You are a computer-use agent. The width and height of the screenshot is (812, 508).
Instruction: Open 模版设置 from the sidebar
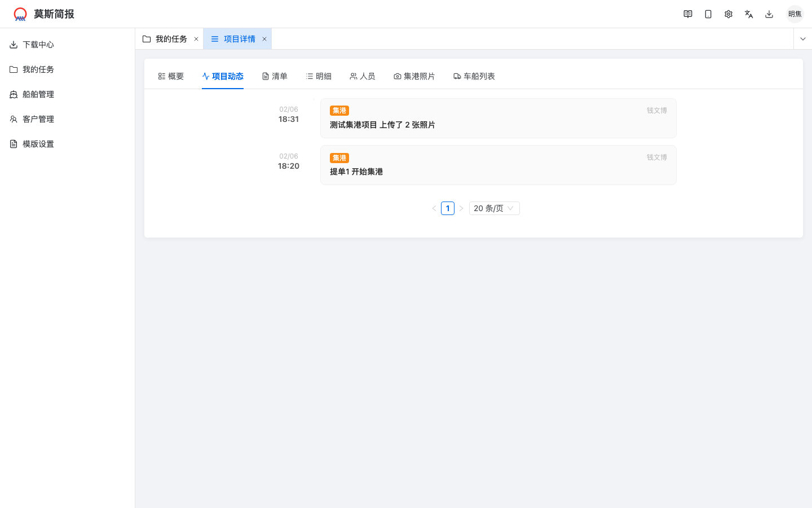(38, 143)
